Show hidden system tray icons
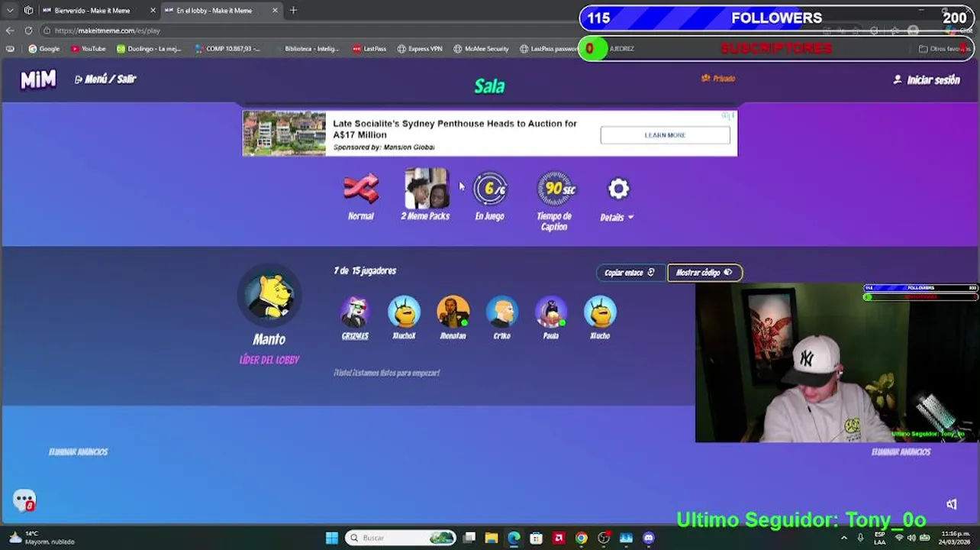 coord(843,538)
